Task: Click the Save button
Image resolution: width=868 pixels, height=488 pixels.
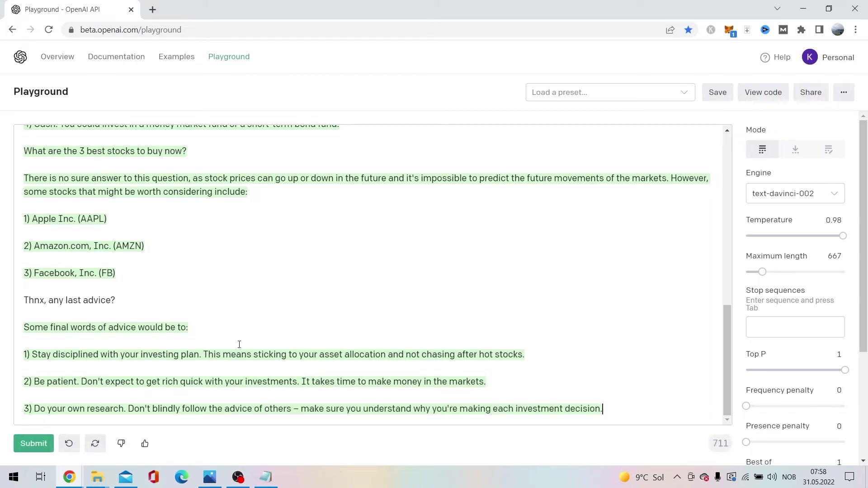Action: [x=717, y=92]
